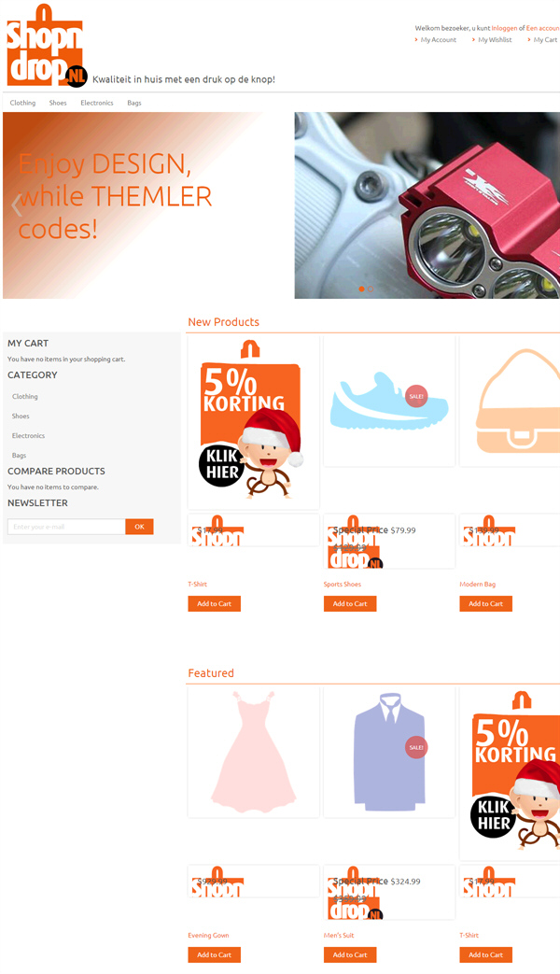The width and height of the screenshot is (560, 974).
Task: Select Electronics in the sidebar category list
Action: (29, 436)
